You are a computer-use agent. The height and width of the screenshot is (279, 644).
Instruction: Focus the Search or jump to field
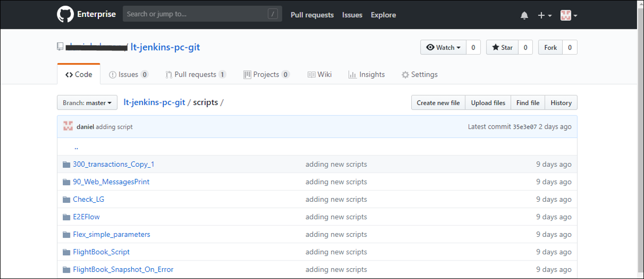(x=196, y=14)
